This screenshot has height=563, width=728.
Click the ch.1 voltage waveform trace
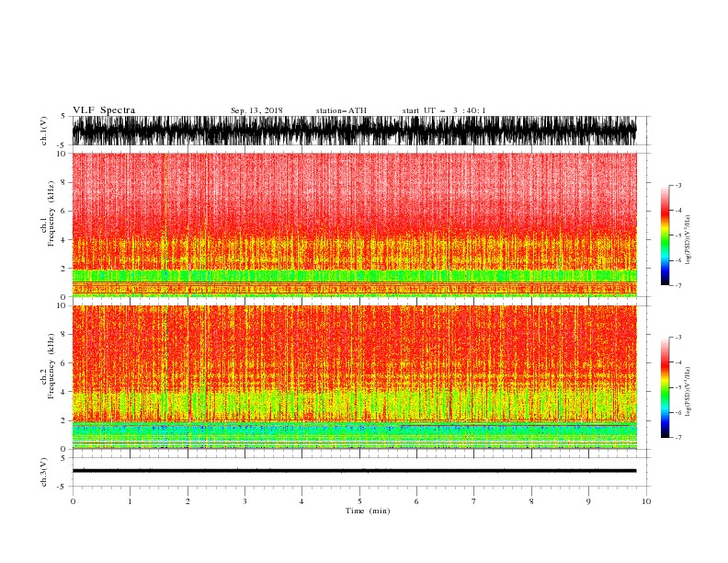(354, 131)
